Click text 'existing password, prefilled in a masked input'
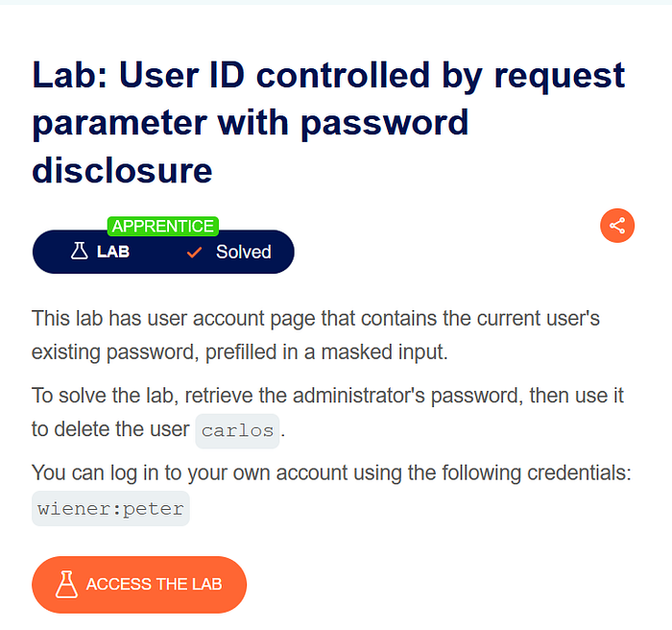Screen dimensions: 672x630 tap(239, 352)
